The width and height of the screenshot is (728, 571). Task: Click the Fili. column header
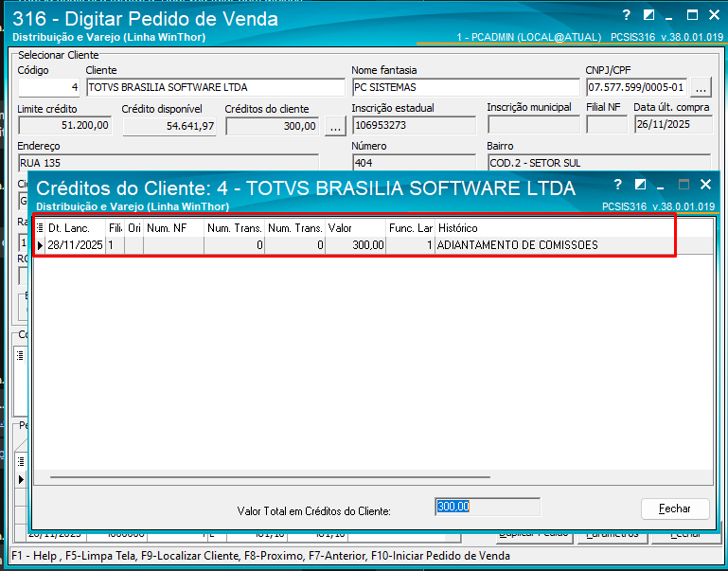coord(115,228)
